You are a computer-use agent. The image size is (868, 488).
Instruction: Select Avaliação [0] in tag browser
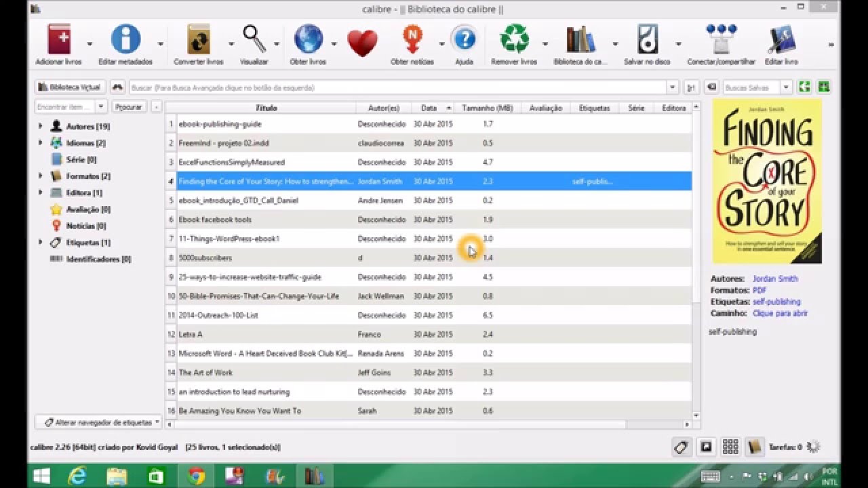point(88,209)
